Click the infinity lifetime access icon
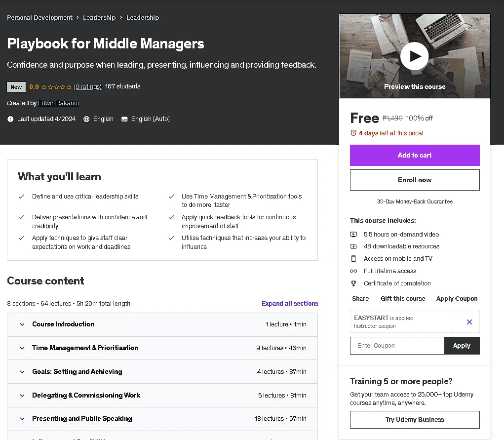Viewport: 504px width, 440px height. pyautogui.click(x=353, y=271)
